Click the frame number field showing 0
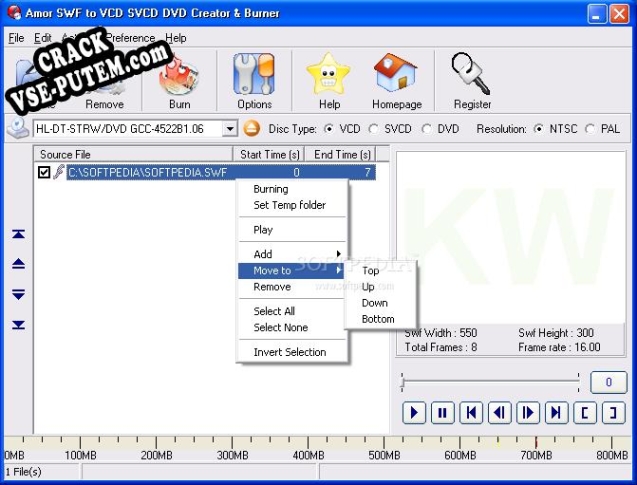 point(608,382)
